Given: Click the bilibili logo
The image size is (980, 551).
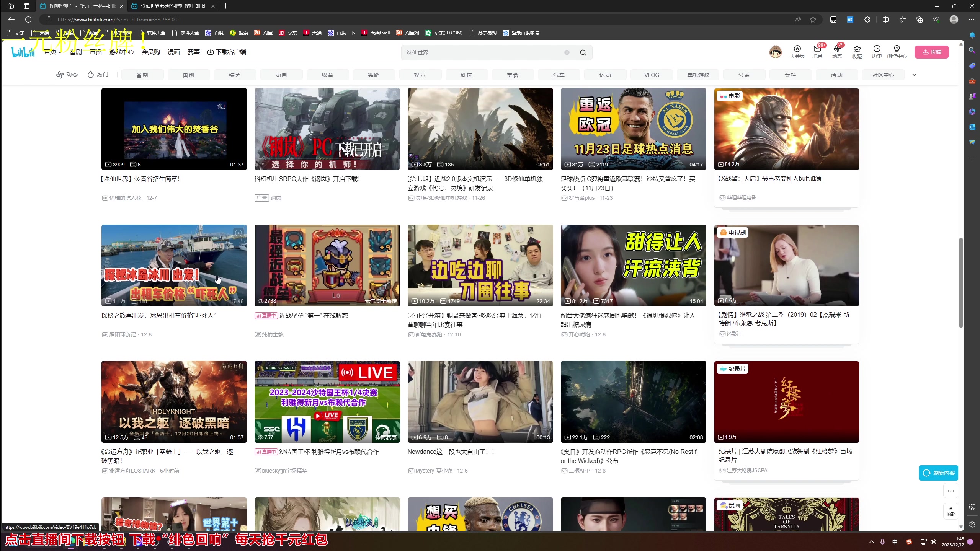Looking at the screenshot, I should pyautogui.click(x=23, y=52).
